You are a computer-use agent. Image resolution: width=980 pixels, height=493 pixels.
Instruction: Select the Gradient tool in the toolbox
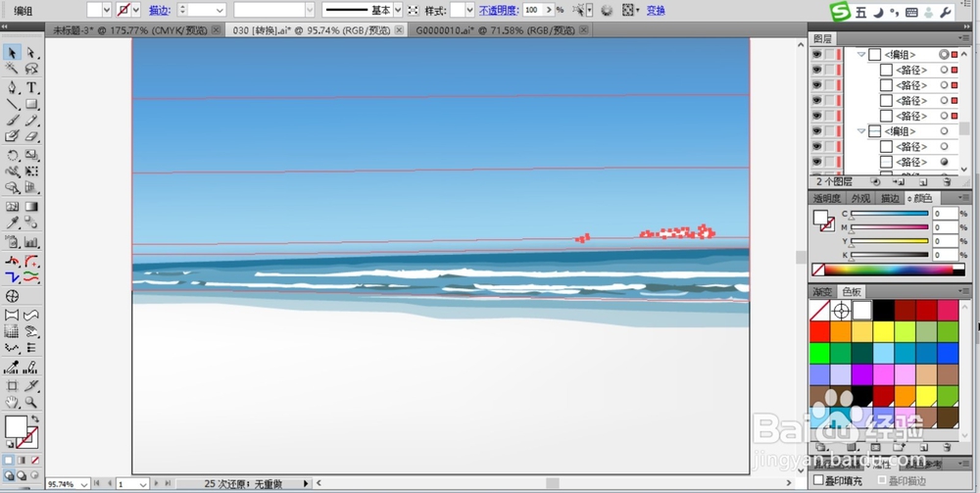[x=31, y=206]
